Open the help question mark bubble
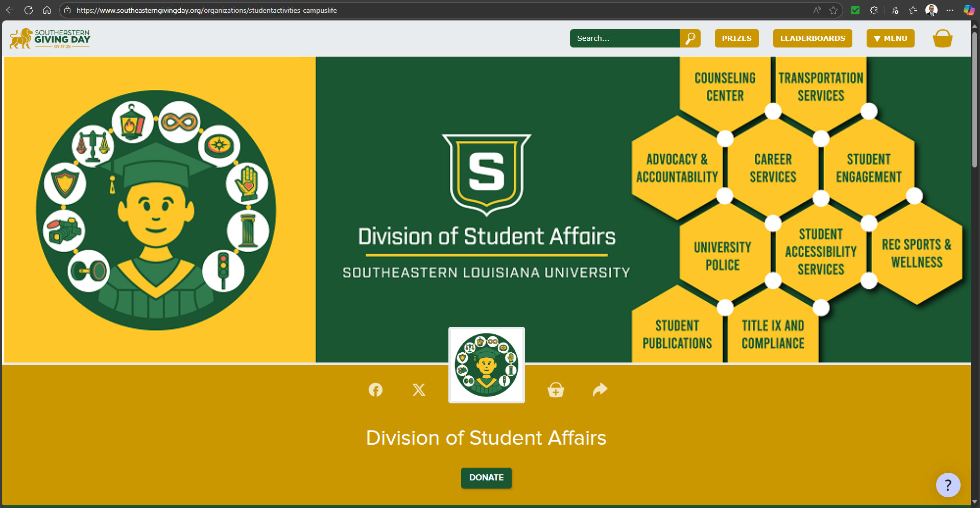 pyautogui.click(x=948, y=485)
